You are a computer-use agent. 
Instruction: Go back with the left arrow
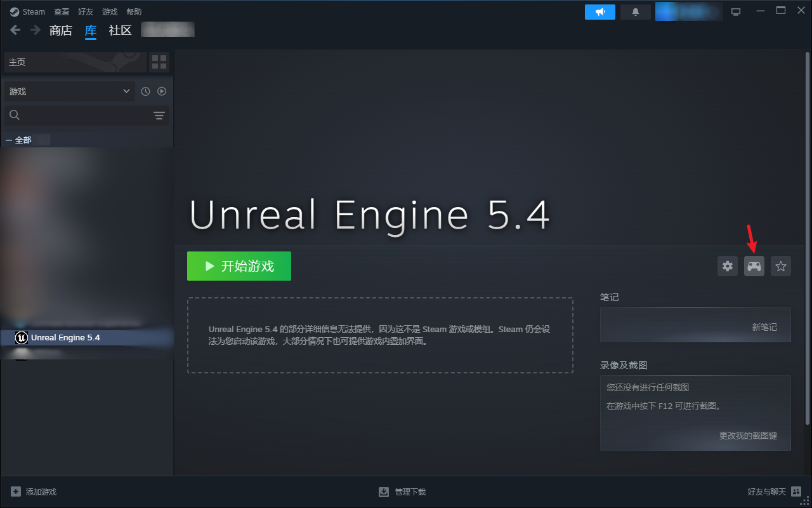16,30
